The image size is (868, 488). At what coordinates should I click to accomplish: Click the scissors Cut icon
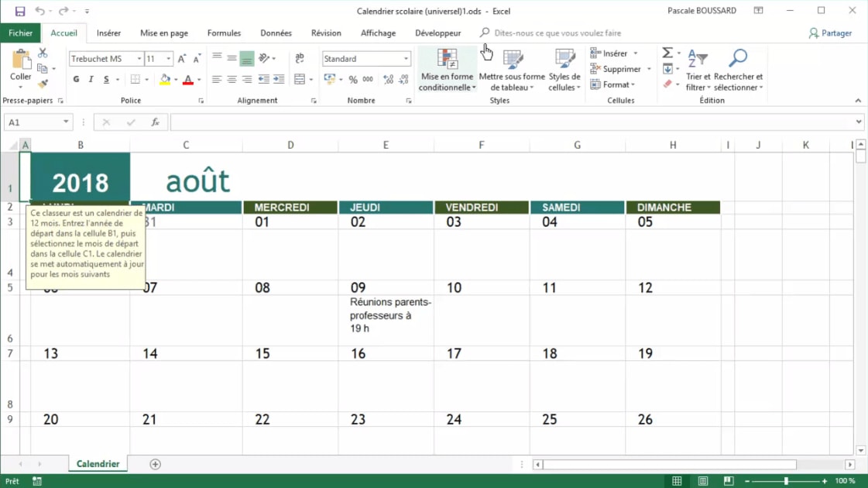pos(43,53)
